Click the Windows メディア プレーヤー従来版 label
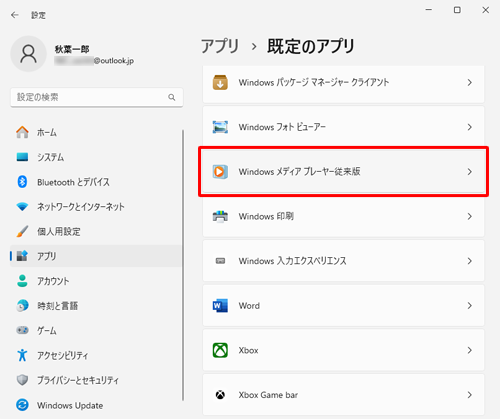500x419 pixels. [299, 172]
